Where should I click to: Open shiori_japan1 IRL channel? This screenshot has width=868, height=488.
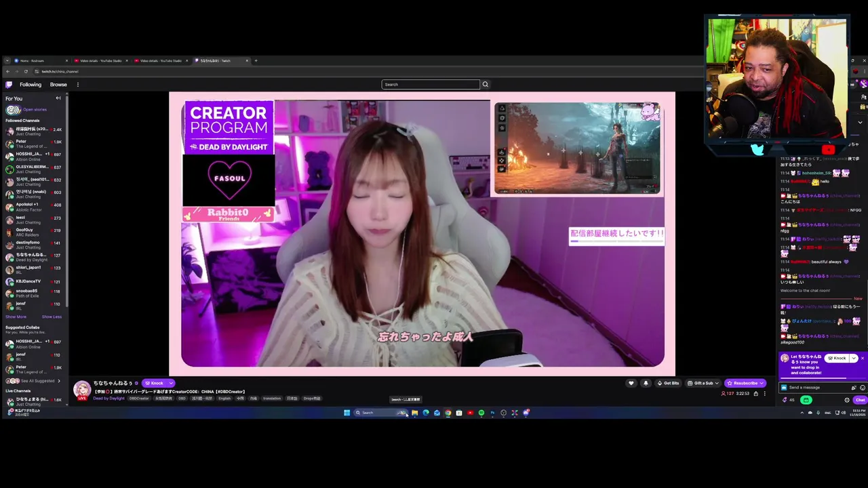[x=34, y=269]
